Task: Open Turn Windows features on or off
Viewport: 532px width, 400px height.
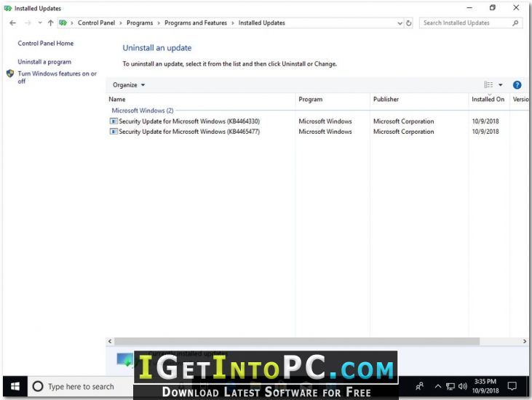Action: coord(57,77)
